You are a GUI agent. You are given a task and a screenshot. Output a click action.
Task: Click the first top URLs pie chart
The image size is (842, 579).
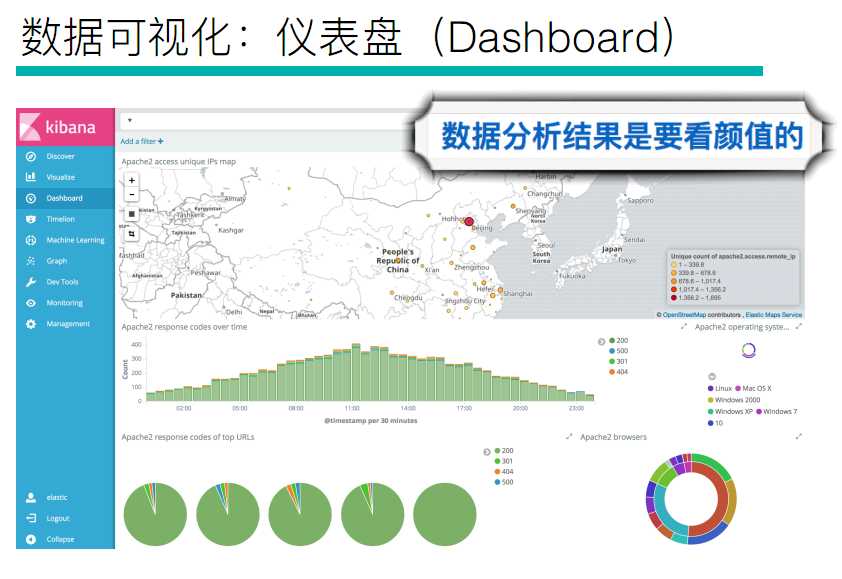[155, 514]
